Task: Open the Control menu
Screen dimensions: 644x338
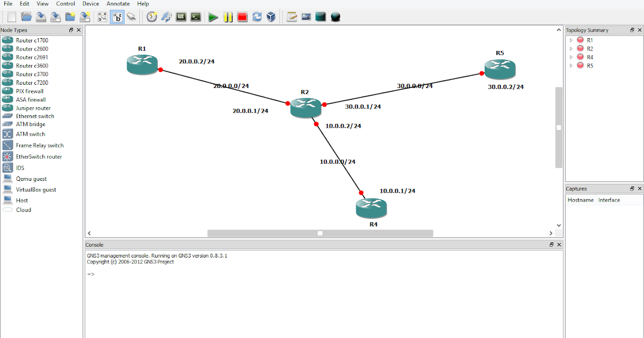Action: click(x=65, y=4)
